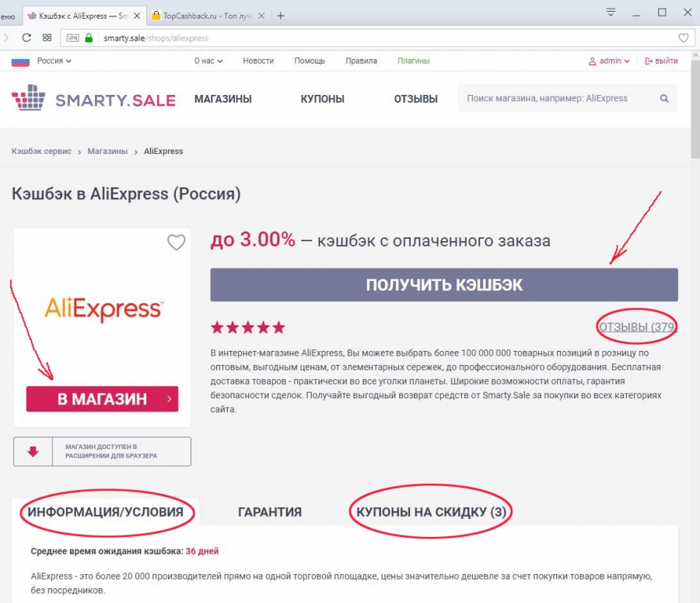Expand the О нас menu
This screenshot has height=603, width=700.
[x=208, y=61]
